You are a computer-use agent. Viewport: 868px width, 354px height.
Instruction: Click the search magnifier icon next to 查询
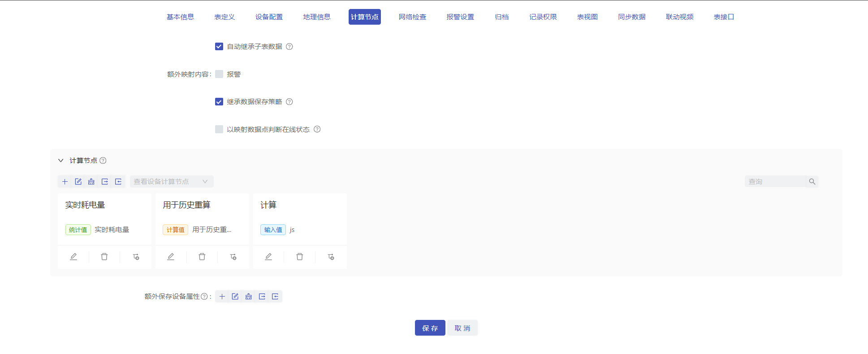pyautogui.click(x=812, y=182)
